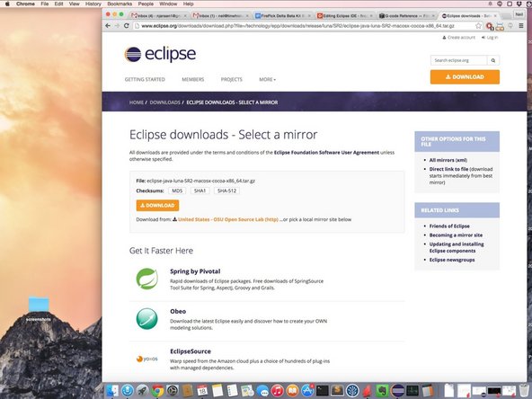
Task: Open the Window menu
Action: 168,4
